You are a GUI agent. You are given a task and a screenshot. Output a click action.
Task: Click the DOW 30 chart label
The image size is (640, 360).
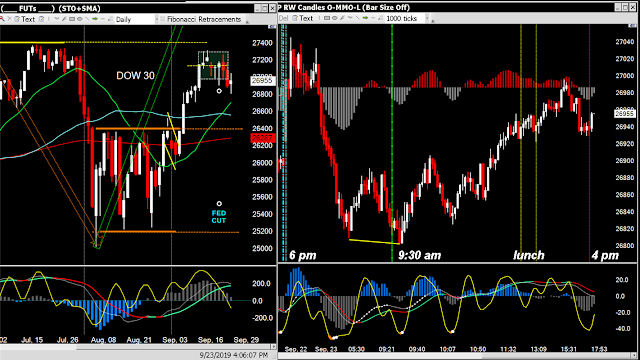click(135, 76)
